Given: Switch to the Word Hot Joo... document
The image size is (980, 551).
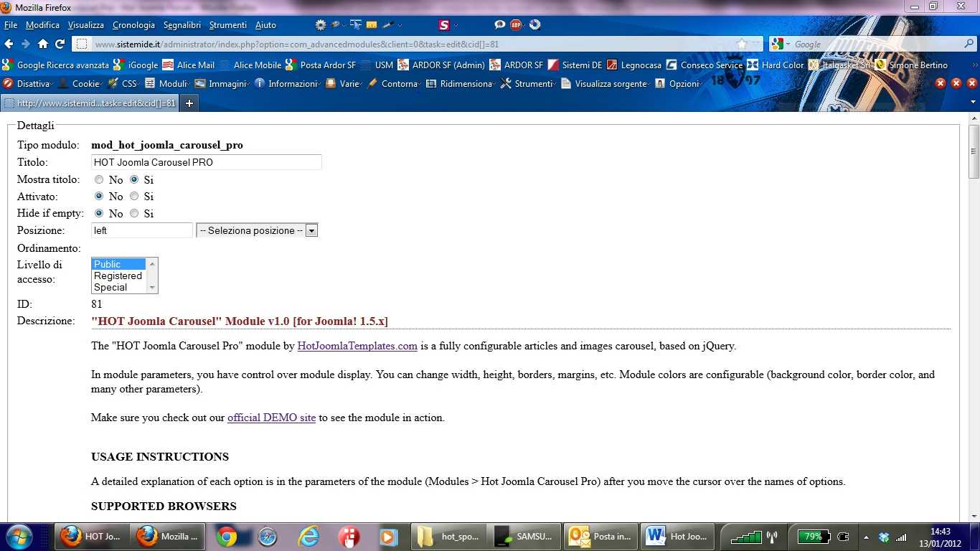Looking at the screenshot, I should (x=676, y=536).
